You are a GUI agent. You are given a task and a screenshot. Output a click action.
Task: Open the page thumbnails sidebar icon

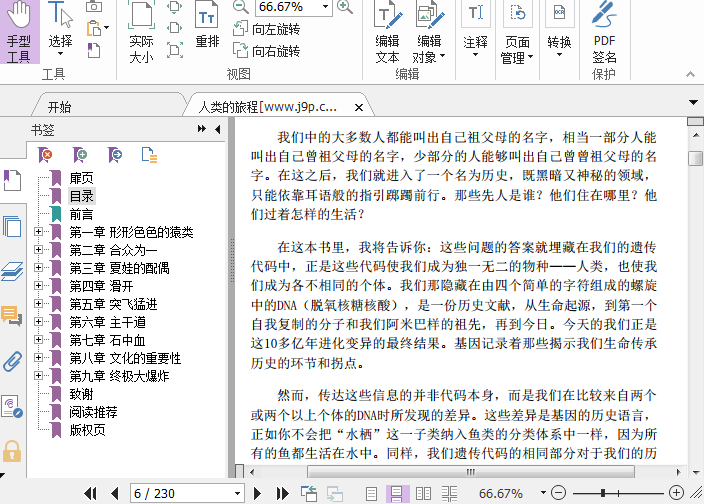pyautogui.click(x=12, y=226)
